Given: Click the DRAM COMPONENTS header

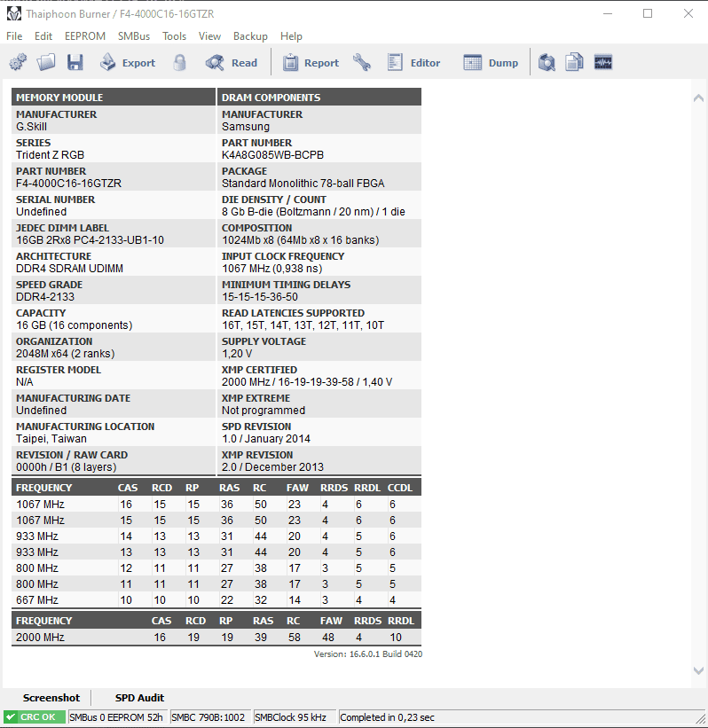Looking at the screenshot, I should tap(319, 97).
